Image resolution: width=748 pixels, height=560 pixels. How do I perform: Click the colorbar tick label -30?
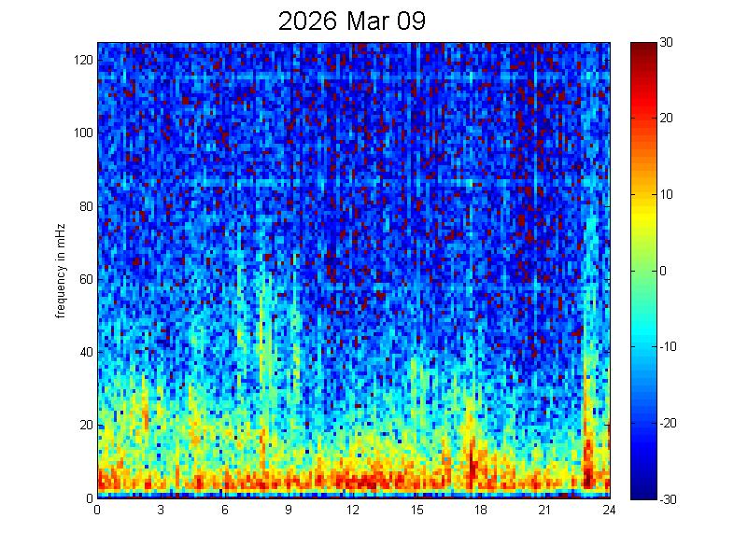pos(669,499)
